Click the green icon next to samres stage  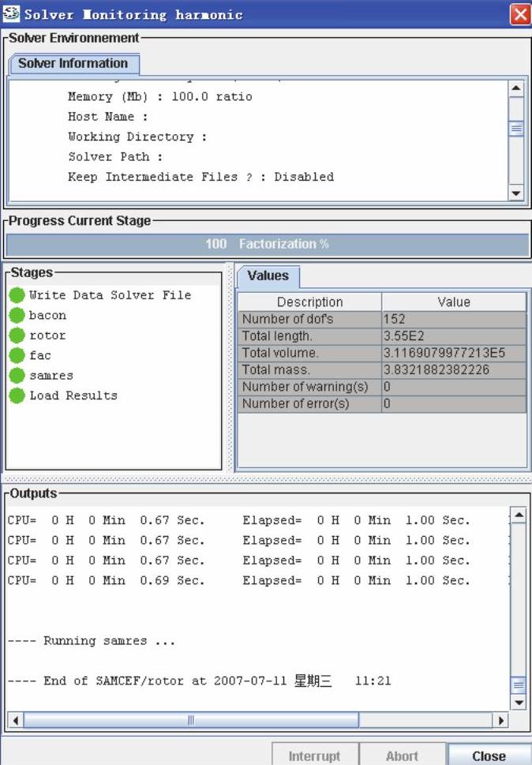[17, 376]
